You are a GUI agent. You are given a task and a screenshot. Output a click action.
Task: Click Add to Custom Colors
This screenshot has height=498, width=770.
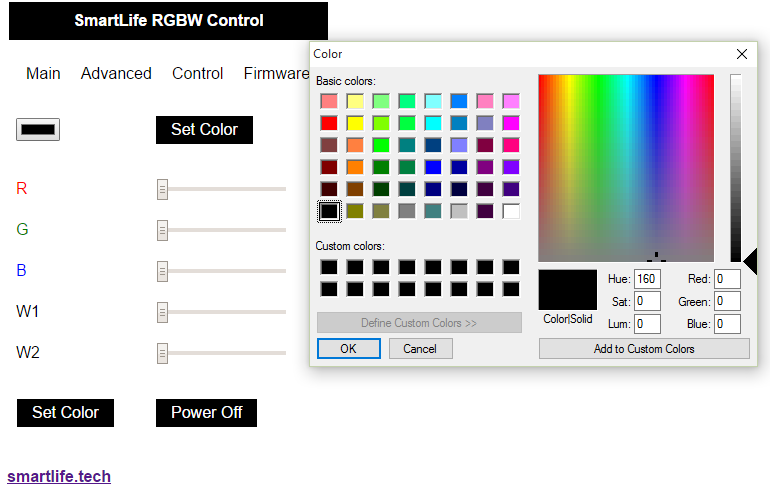click(644, 349)
